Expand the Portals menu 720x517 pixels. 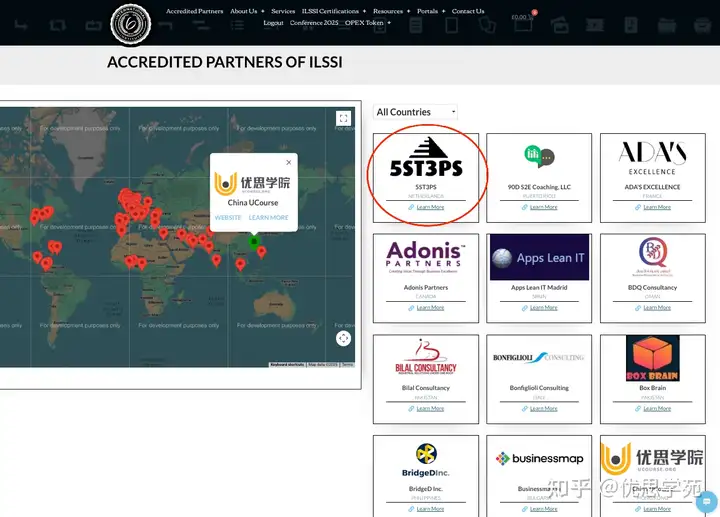click(431, 11)
